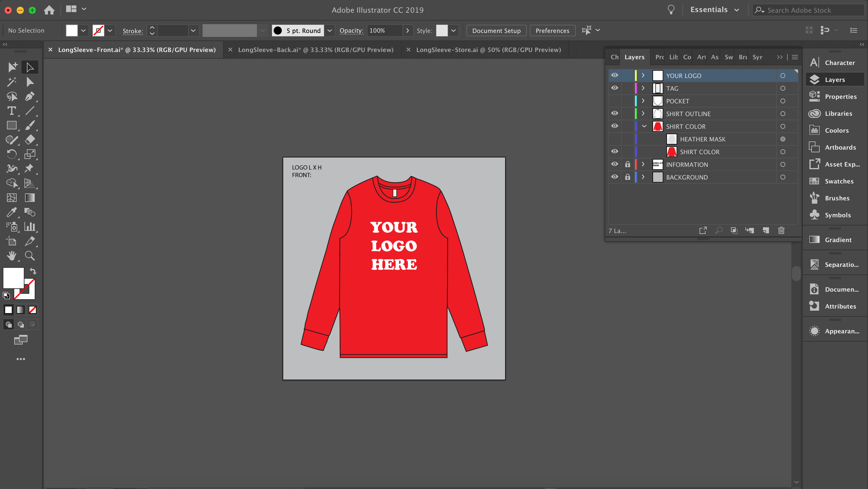Image resolution: width=868 pixels, height=489 pixels.
Task: Click the Document Setup button
Action: pos(496,31)
